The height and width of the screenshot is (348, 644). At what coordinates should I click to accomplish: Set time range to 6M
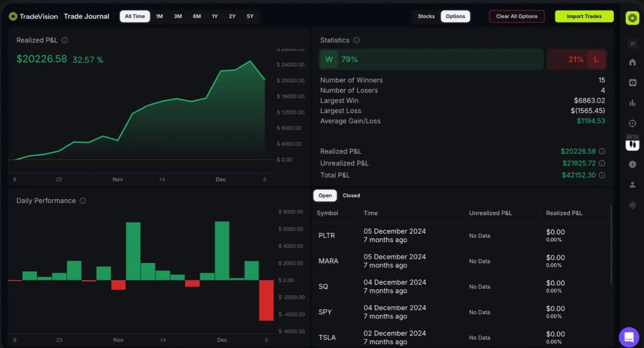197,16
